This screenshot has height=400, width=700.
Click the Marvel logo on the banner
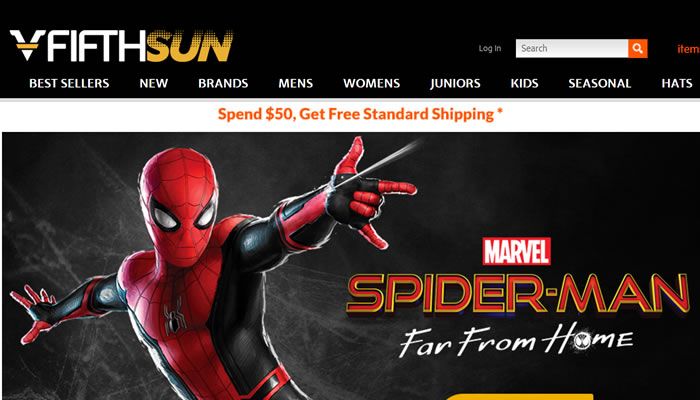coord(517,251)
